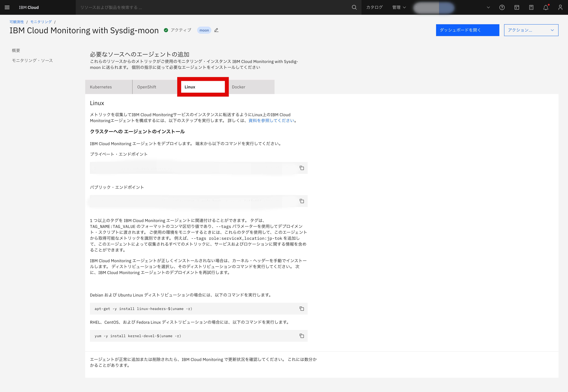The image size is (568, 392).
Task: Copy the public endpoint command
Action: pos(302,201)
